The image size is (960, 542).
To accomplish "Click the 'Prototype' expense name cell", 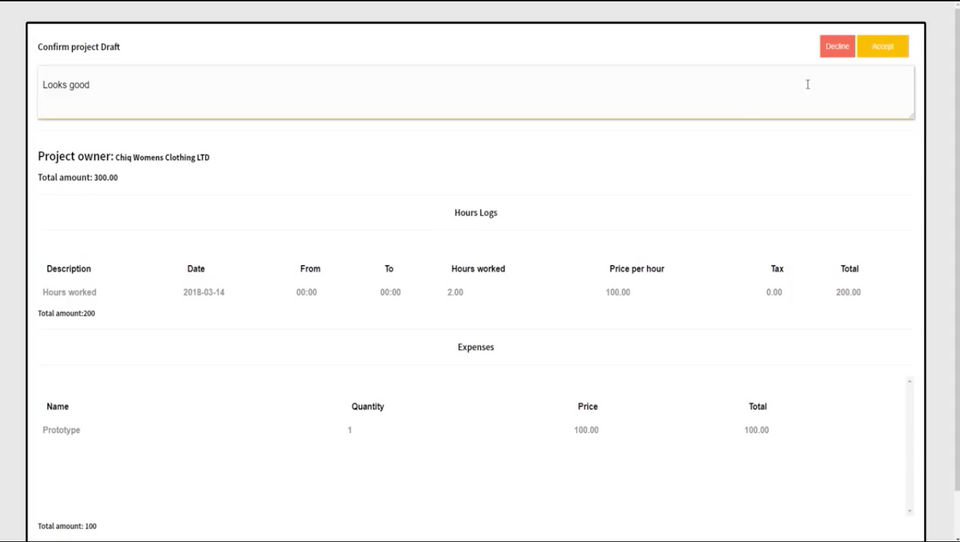I will (x=61, y=430).
